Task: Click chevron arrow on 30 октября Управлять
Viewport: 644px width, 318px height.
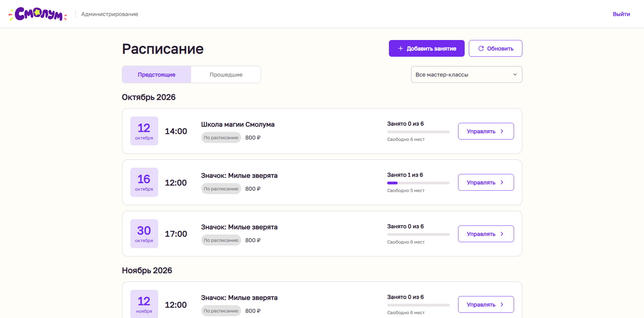Action: click(x=502, y=234)
